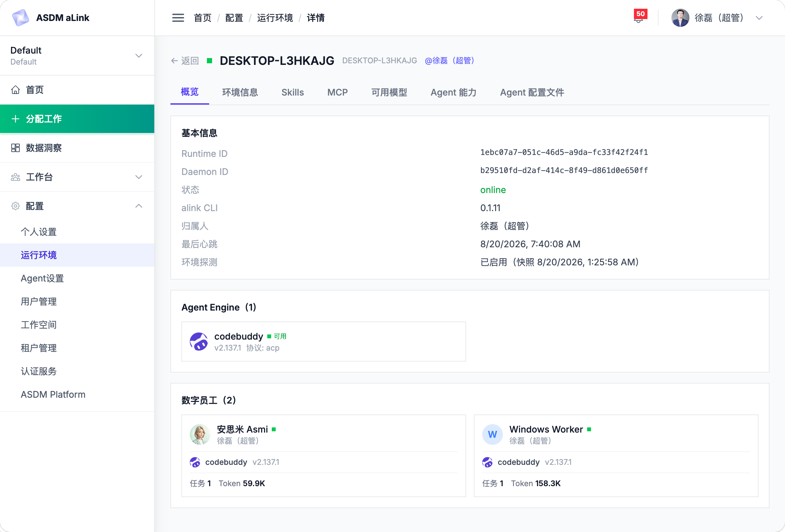Open 用户管理 in sidebar
785x532 pixels.
[x=77, y=302]
